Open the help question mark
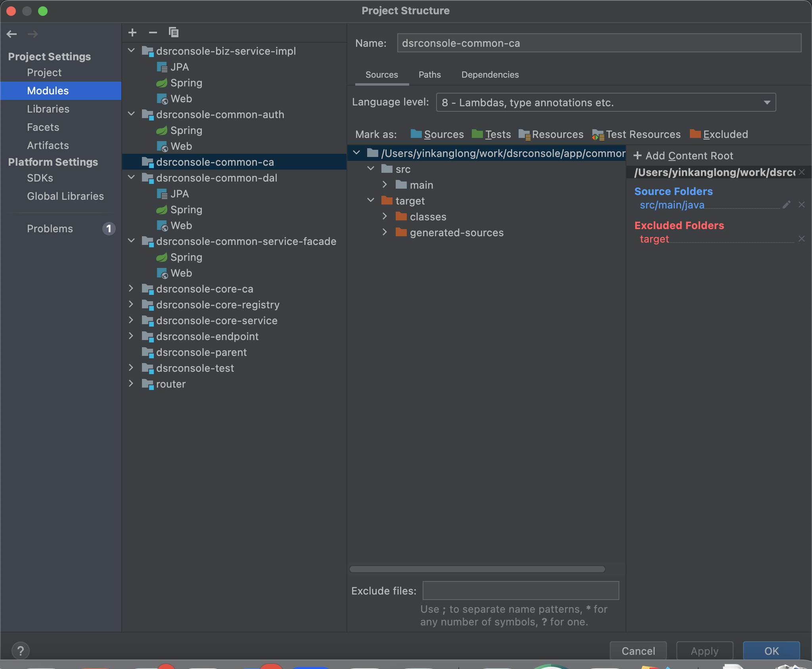The width and height of the screenshot is (812, 669). point(21,650)
